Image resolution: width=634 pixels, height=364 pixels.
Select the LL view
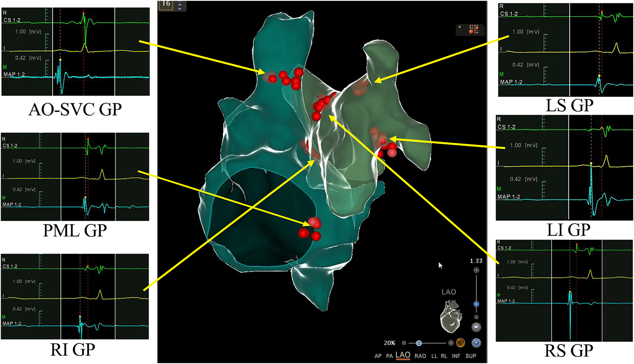(x=434, y=356)
